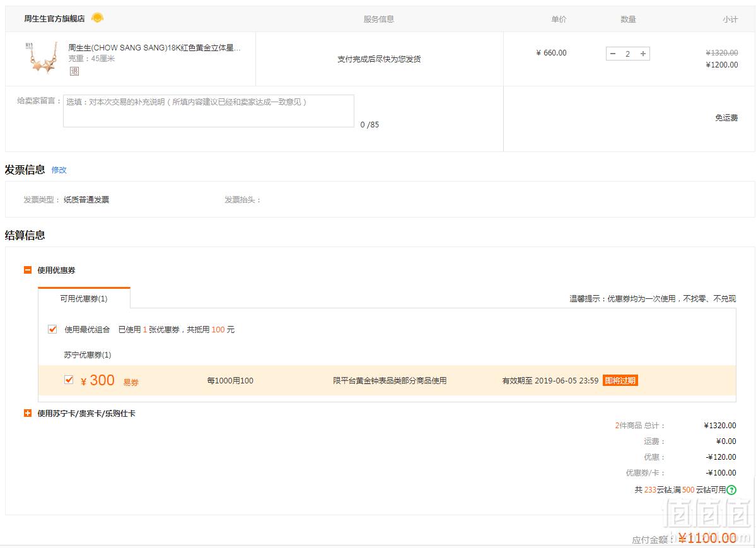756x548 pixels.
Task: Open the star necklace product thumbnail
Action: (42, 58)
